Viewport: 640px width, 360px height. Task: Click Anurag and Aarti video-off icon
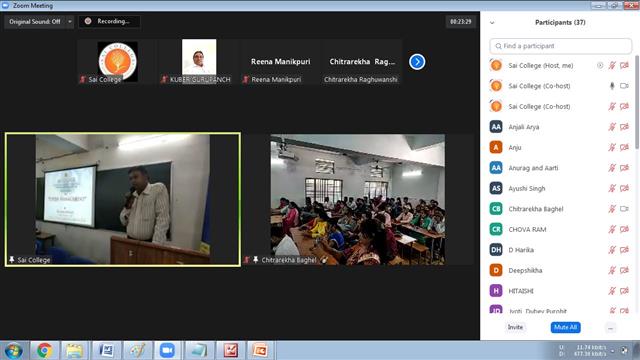tap(624, 168)
